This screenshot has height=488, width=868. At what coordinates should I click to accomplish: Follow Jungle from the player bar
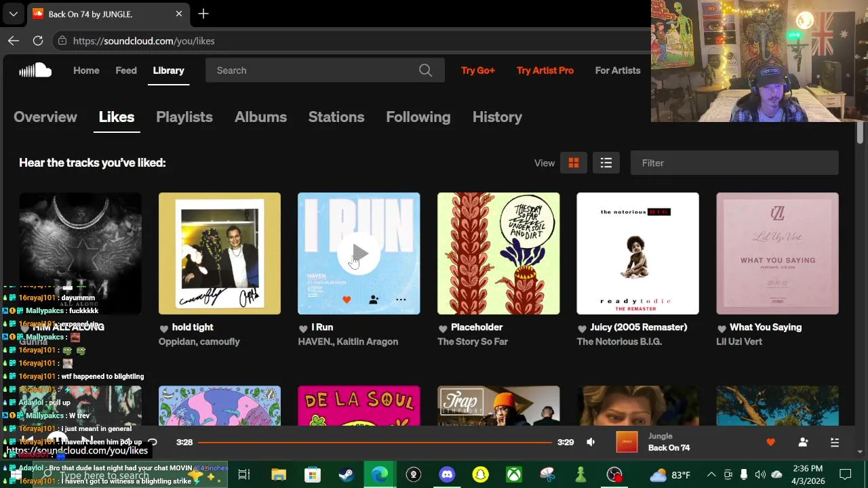(x=803, y=442)
